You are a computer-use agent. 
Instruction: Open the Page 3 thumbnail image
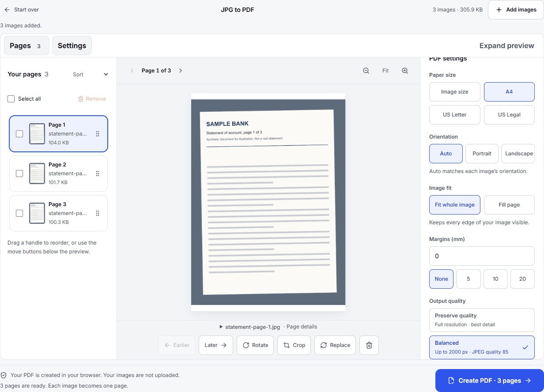[x=37, y=213]
